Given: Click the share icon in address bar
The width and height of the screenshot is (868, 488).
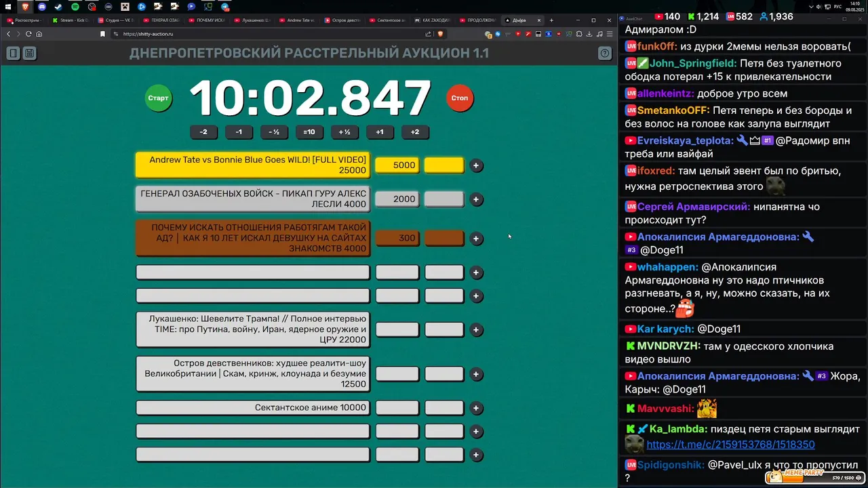Looking at the screenshot, I should (428, 34).
